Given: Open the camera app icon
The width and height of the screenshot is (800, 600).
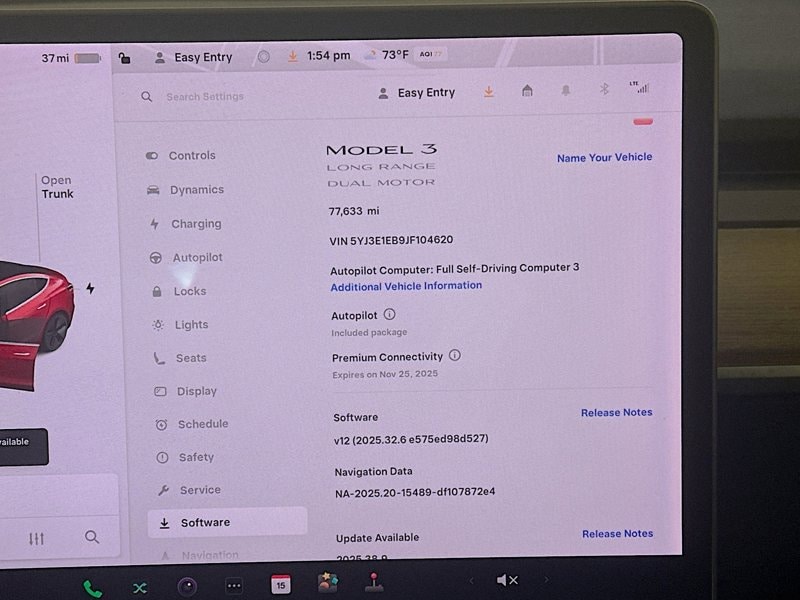Looking at the screenshot, I should [187, 587].
